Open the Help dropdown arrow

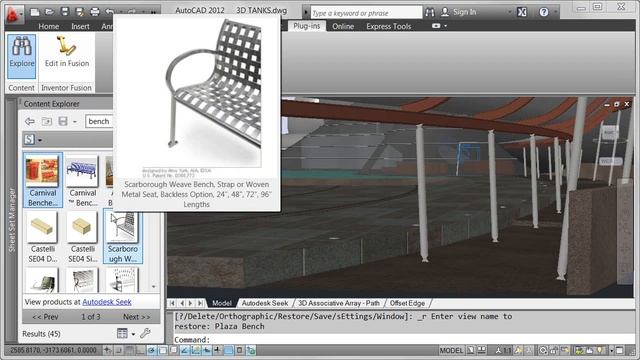tap(555, 12)
